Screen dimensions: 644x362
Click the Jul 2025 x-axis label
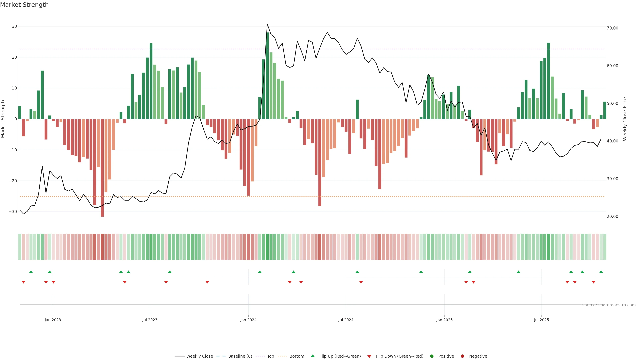coord(541,320)
